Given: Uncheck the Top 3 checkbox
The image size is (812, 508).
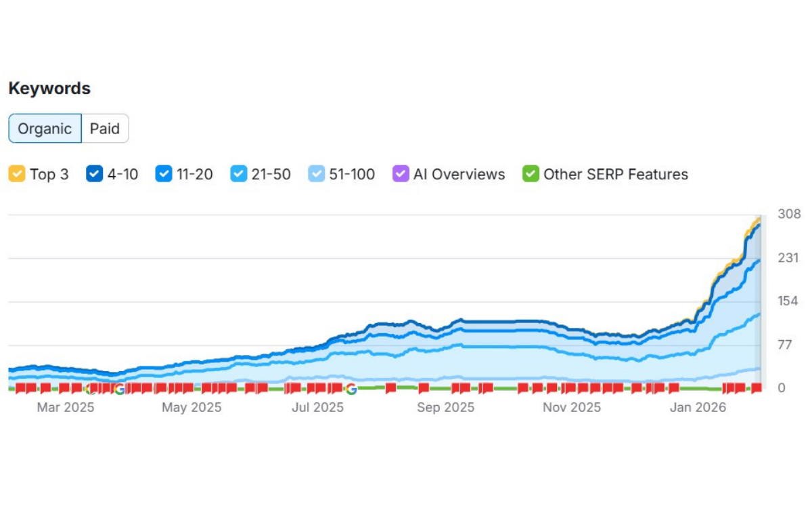Looking at the screenshot, I should click(x=17, y=174).
